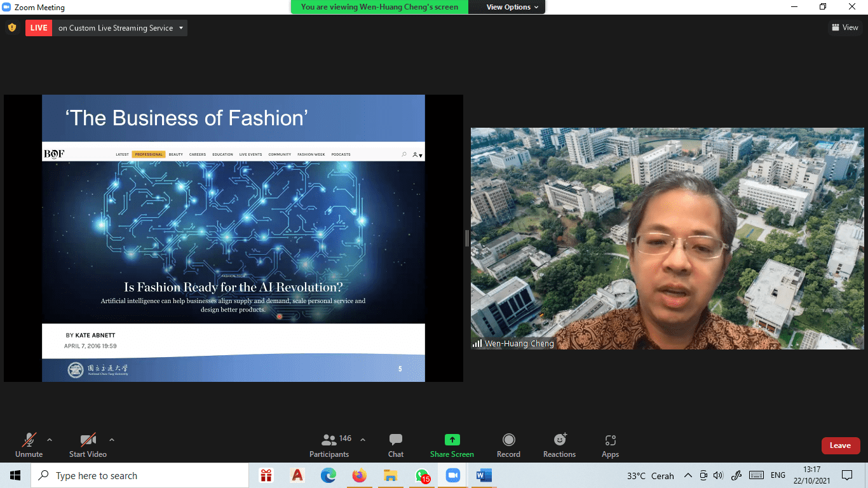Toggle the system volume speaker icon
This screenshot has height=488, width=868.
point(719,475)
